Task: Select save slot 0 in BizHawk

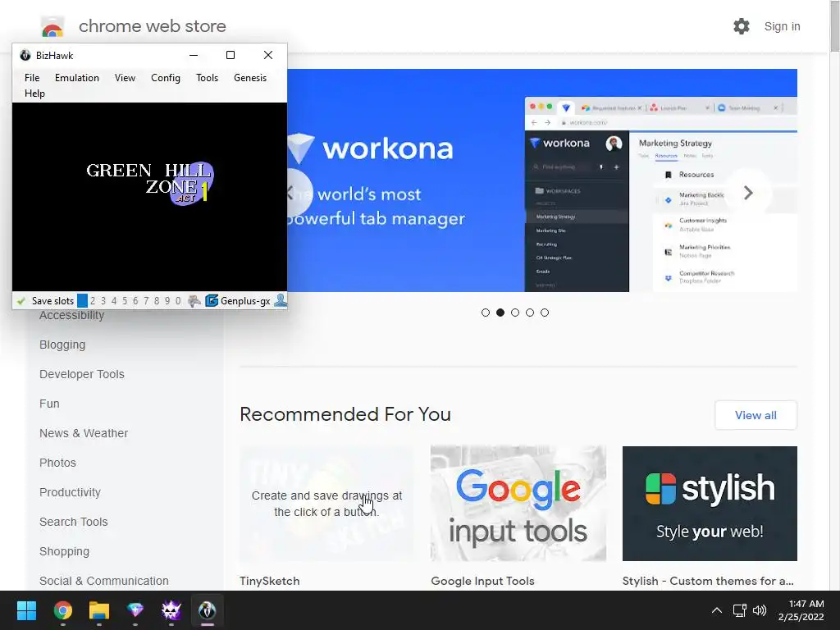Action: (x=178, y=301)
